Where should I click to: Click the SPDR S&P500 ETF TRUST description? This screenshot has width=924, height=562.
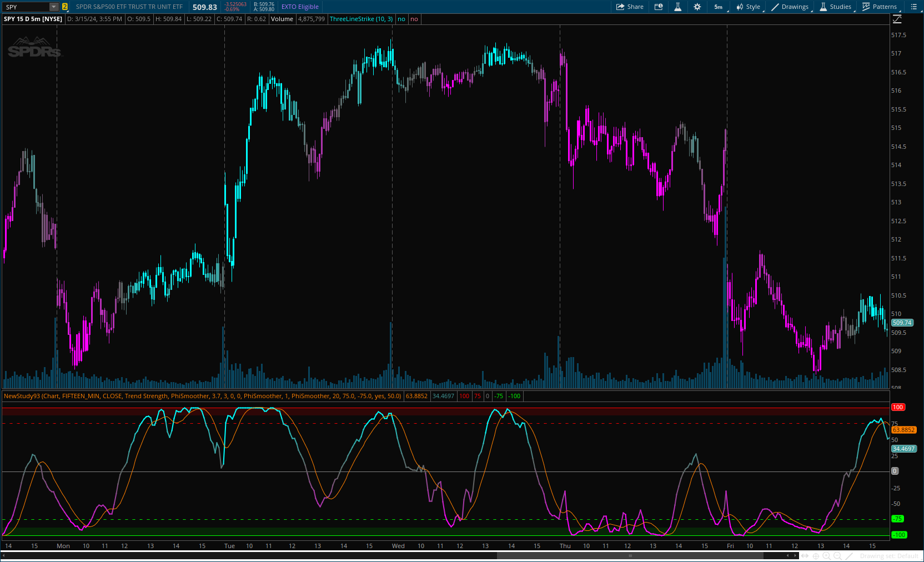[129, 7]
